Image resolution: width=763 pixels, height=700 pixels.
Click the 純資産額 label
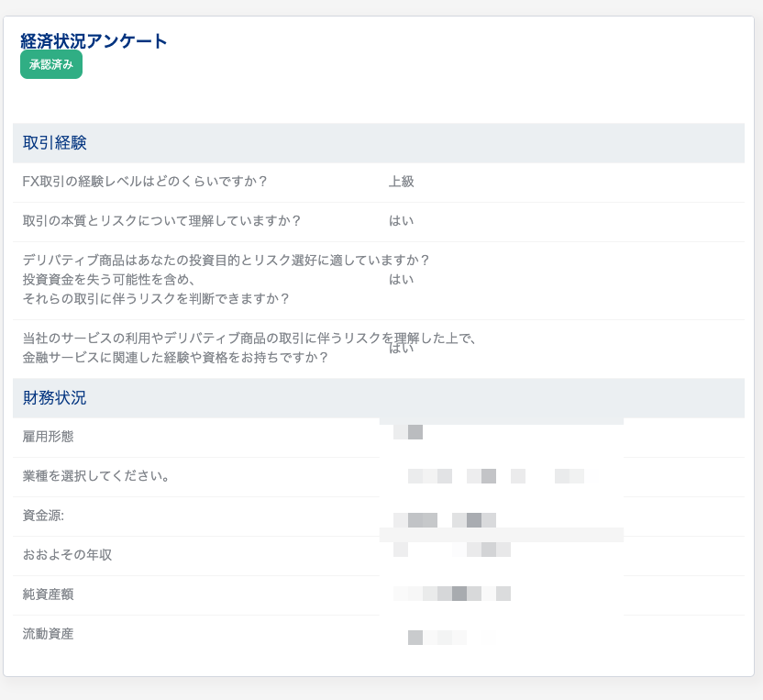pos(48,594)
